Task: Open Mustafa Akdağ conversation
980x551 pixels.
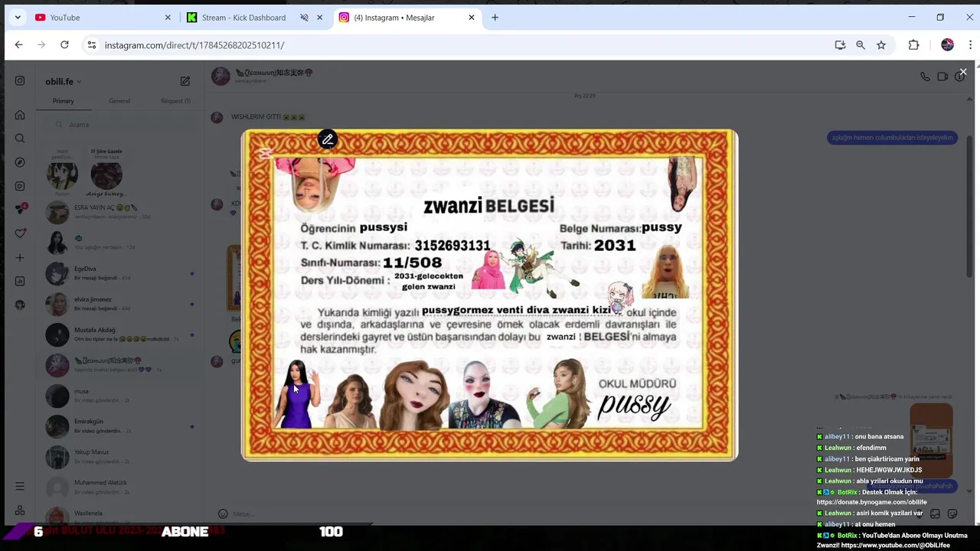Action: [119, 334]
